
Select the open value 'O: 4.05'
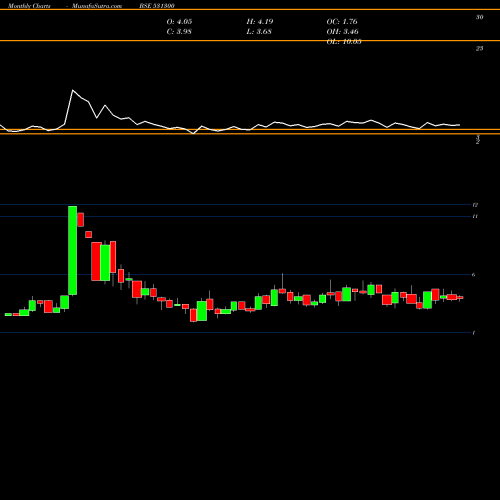click(179, 22)
